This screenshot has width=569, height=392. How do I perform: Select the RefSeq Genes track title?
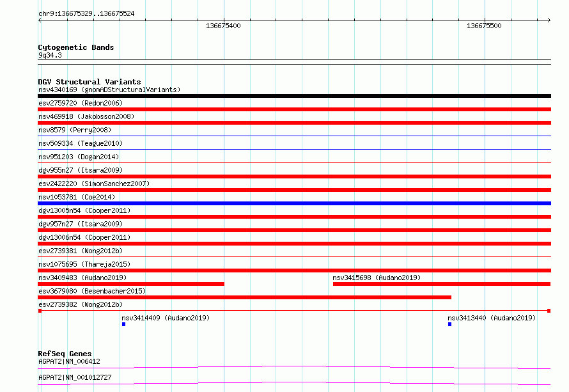click(x=65, y=354)
